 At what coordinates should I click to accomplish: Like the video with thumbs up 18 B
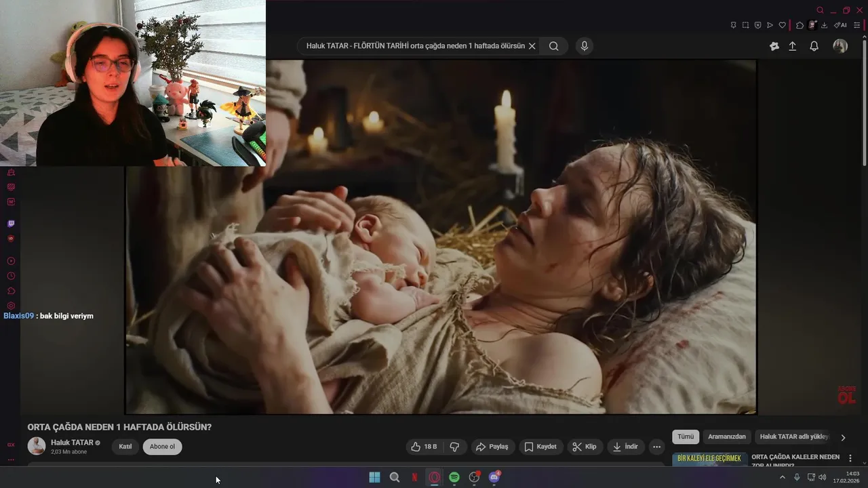424,447
